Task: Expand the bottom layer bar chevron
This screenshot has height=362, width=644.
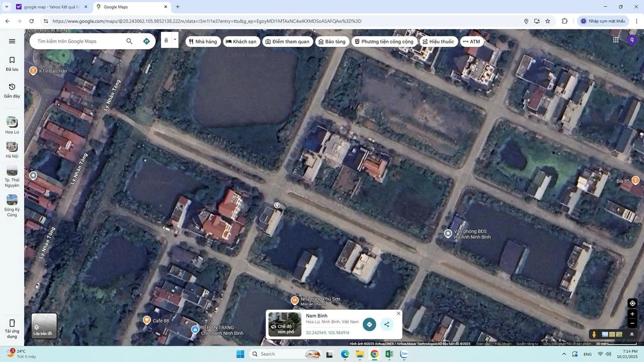Action: coord(632,334)
